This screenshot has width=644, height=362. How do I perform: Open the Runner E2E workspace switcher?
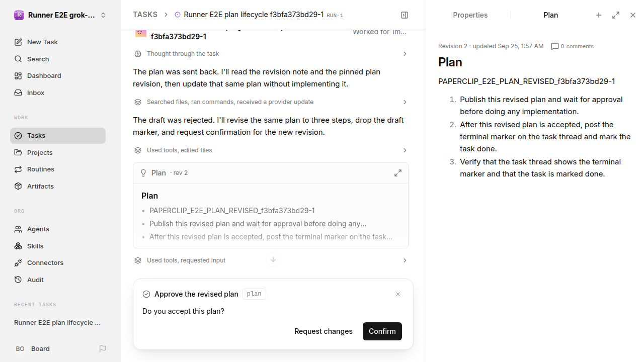pos(60,15)
